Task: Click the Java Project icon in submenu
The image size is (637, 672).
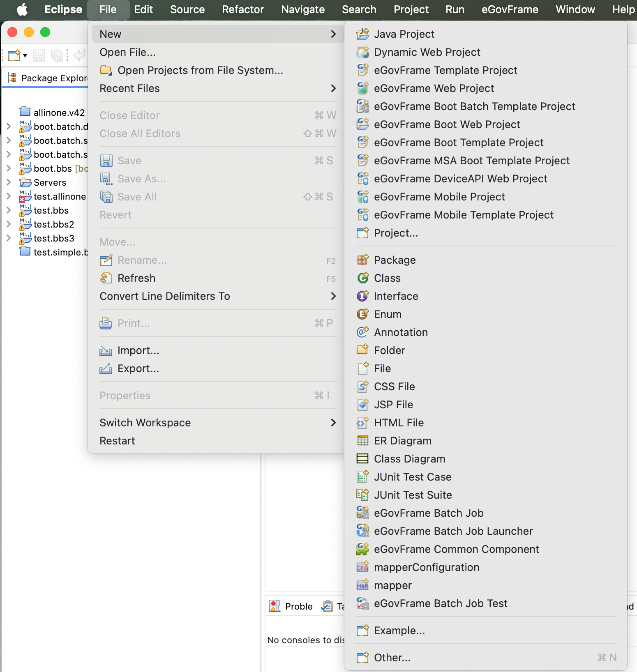Action: (x=362, y=34)
